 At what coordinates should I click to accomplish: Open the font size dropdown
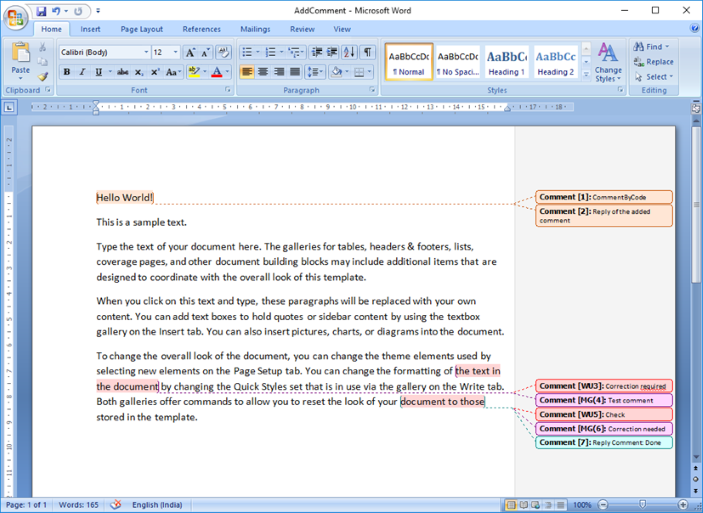[x=175, y=52]
